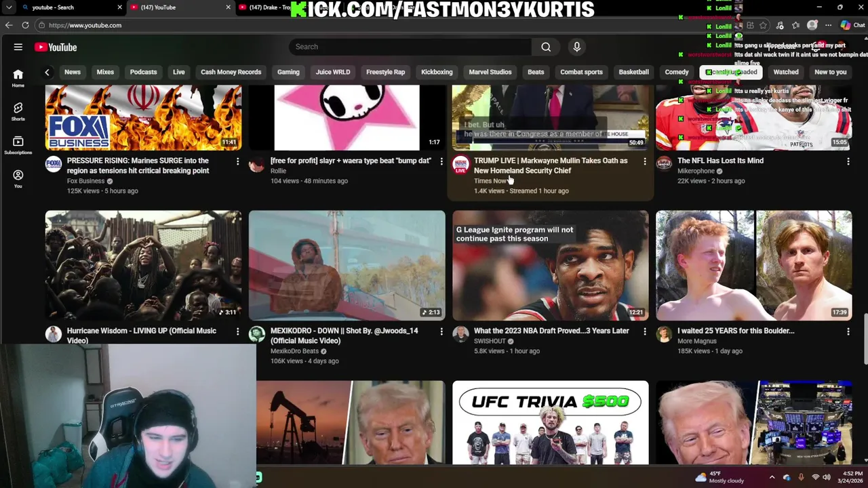Select the Podcasts category chip
Screen dimensions: 868x488
point(143,72)
